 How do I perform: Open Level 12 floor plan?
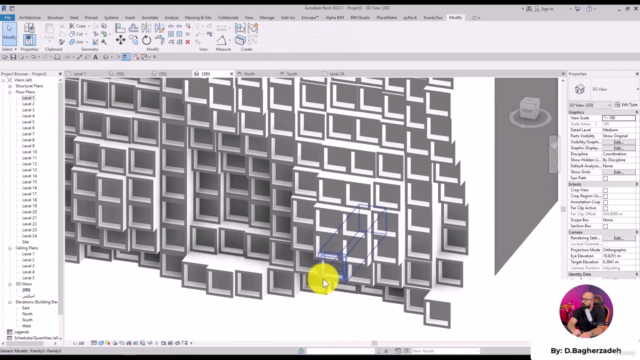[29, 164]
